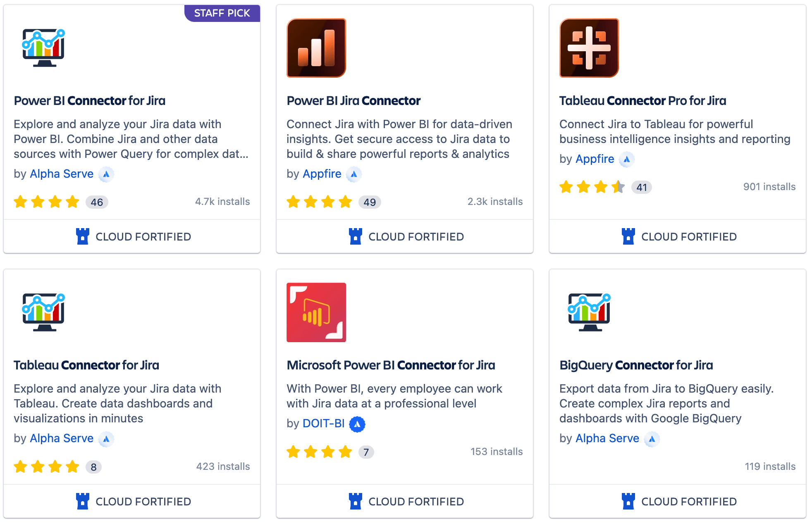The height and width of the screenshot is (524, 812).
Task: Open the Appfire vendor link under Power BI Jira Connector
Action: click(x=322, y=174)
